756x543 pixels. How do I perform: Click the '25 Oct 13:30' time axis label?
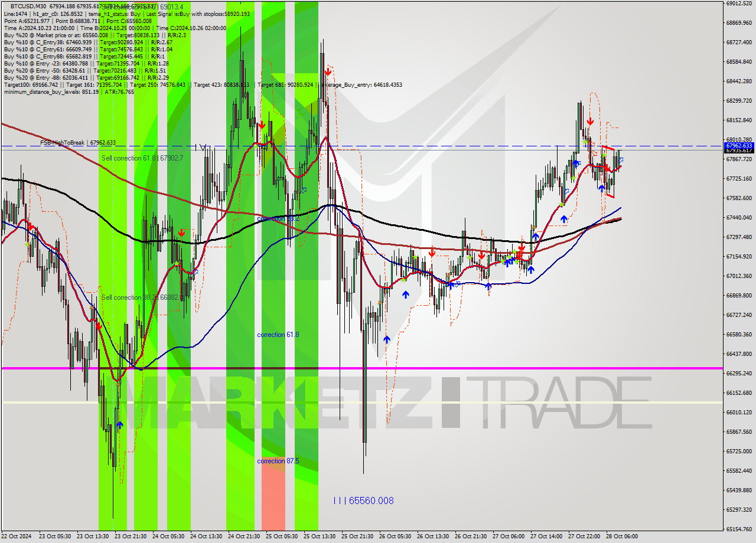[319, 537]
